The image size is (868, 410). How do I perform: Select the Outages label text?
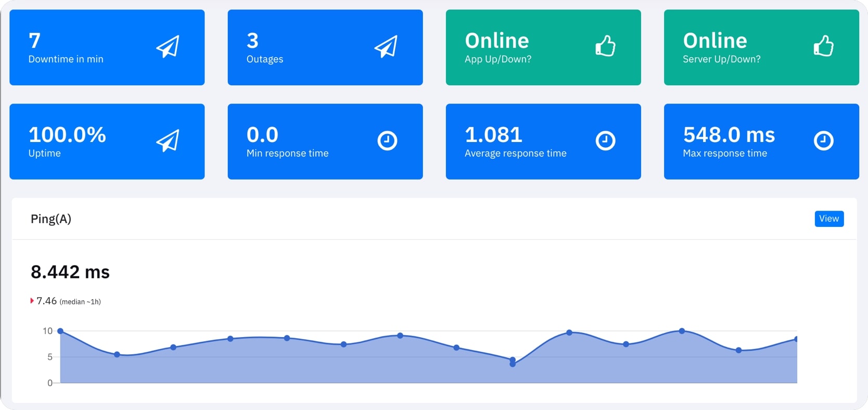(265, 59)
